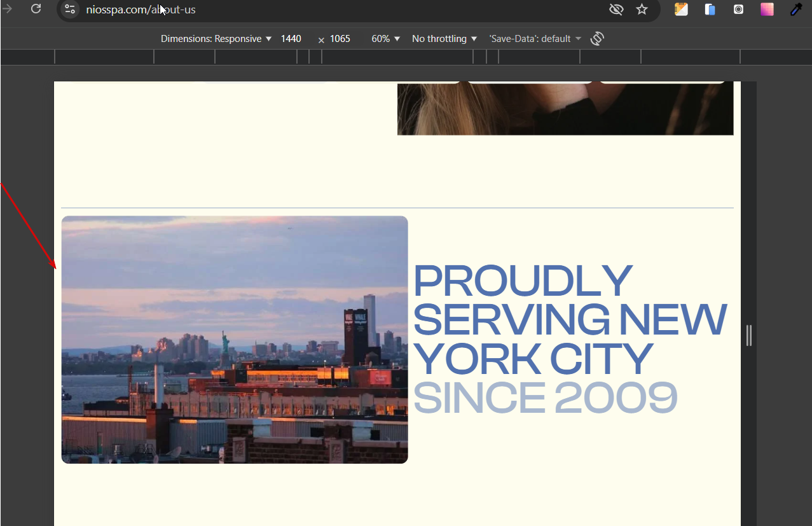Viewport: 812px width, 526px height.
Task: Open the pink gradient extension icon
Action: [767, 10]
